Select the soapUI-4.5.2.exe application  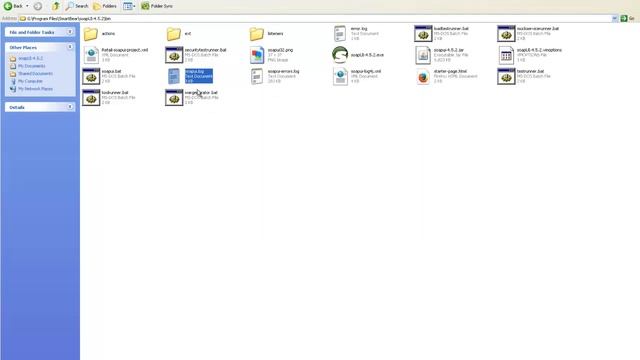pyautogui.click(x=358, y=55)
